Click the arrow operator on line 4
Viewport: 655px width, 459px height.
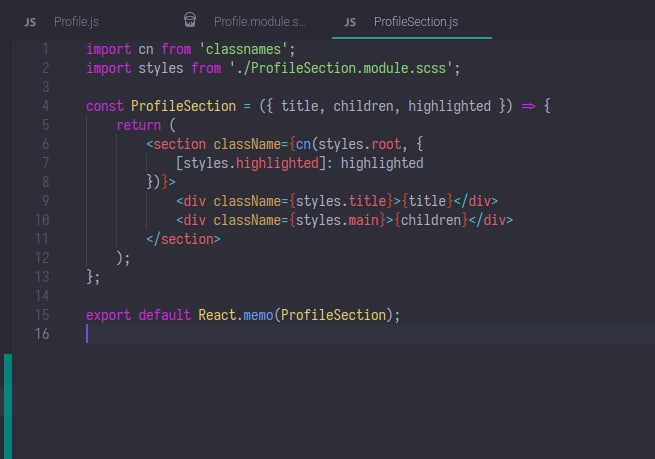pos(528,107)
